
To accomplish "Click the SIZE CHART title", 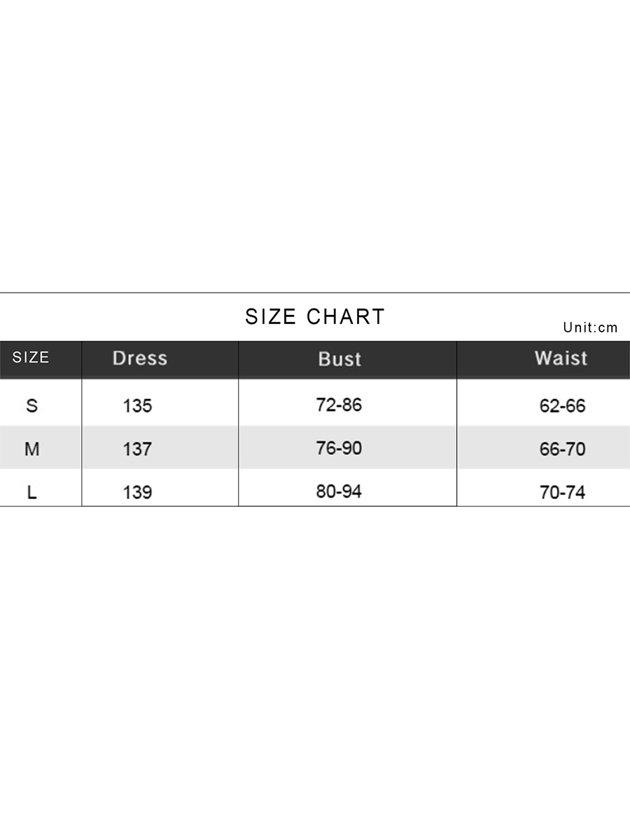I will point(315,317).
